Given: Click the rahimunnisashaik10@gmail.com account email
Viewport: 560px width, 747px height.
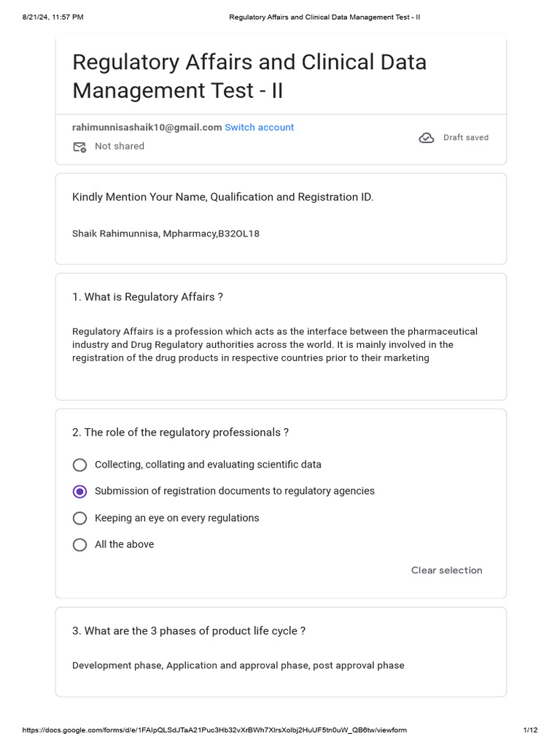Looking at the screenshot, I should pos(147,127).
